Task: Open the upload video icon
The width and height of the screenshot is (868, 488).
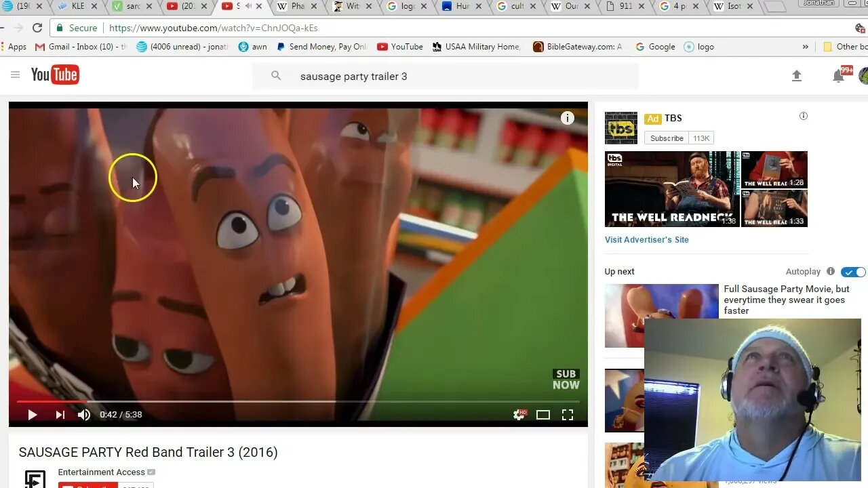Action: pyautogui.click(x=797, y=76)
